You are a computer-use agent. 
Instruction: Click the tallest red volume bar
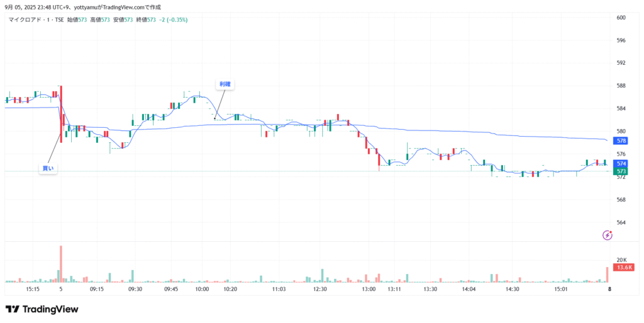tap(61, 264)
